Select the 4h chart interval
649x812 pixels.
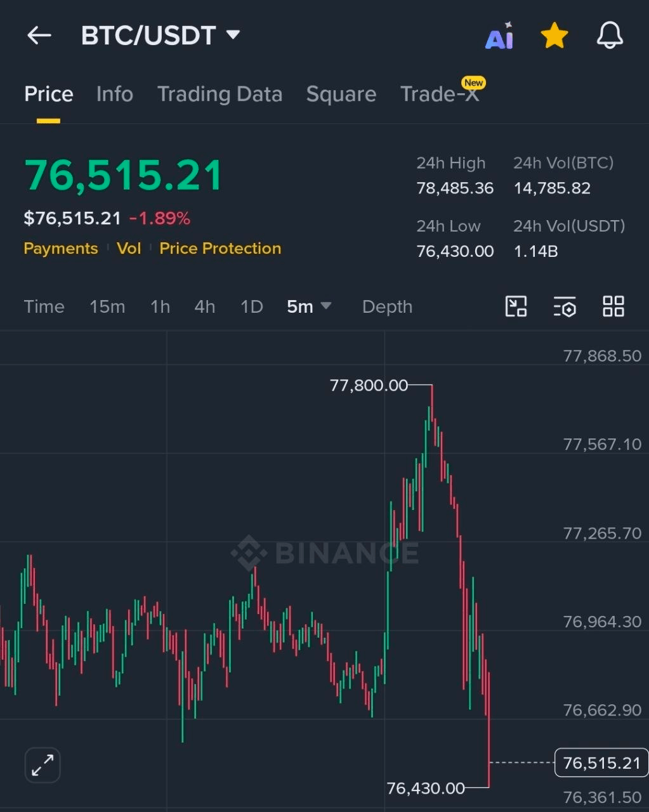pos(205,306)
